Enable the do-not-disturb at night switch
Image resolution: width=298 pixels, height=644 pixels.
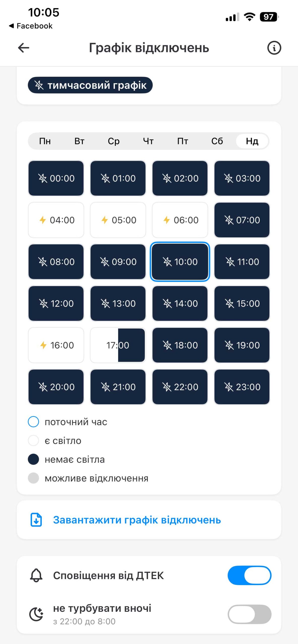coord(249,614)
